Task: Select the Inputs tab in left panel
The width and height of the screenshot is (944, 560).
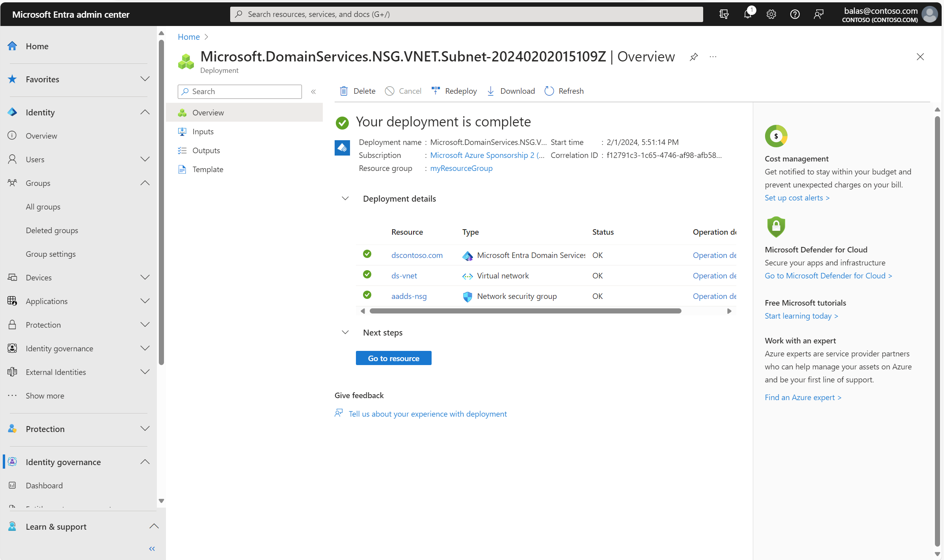Action: 203,131
